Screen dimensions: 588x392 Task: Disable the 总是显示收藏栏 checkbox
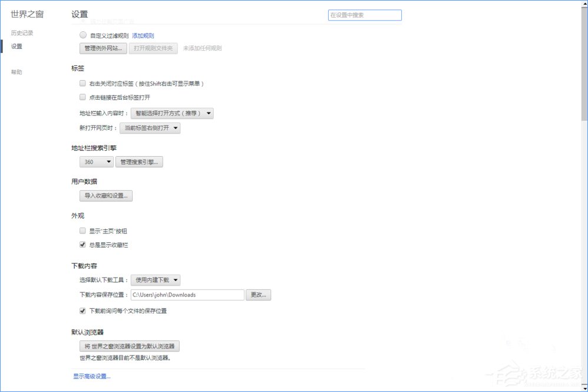pos(82,244)
